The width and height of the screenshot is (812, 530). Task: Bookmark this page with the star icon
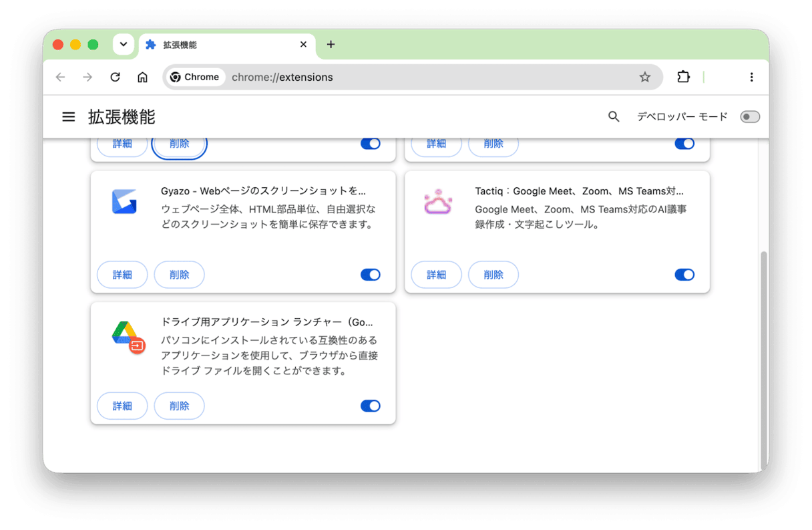click(644, 77)
